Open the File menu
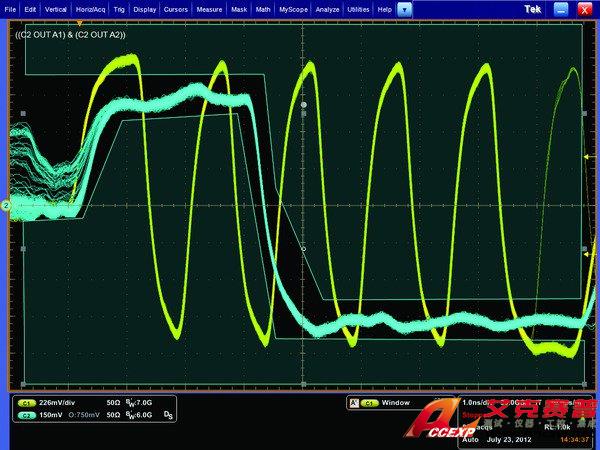 pos(10,8)
